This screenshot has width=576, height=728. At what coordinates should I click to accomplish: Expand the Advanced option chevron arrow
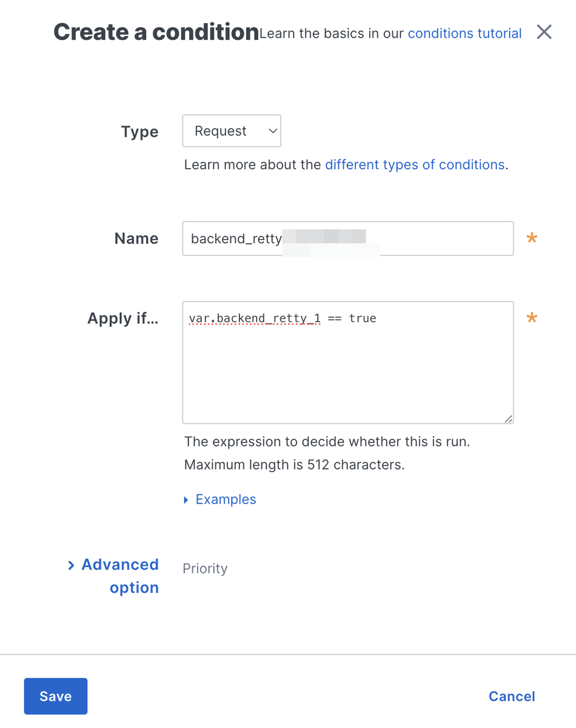(x=71, y=565)
